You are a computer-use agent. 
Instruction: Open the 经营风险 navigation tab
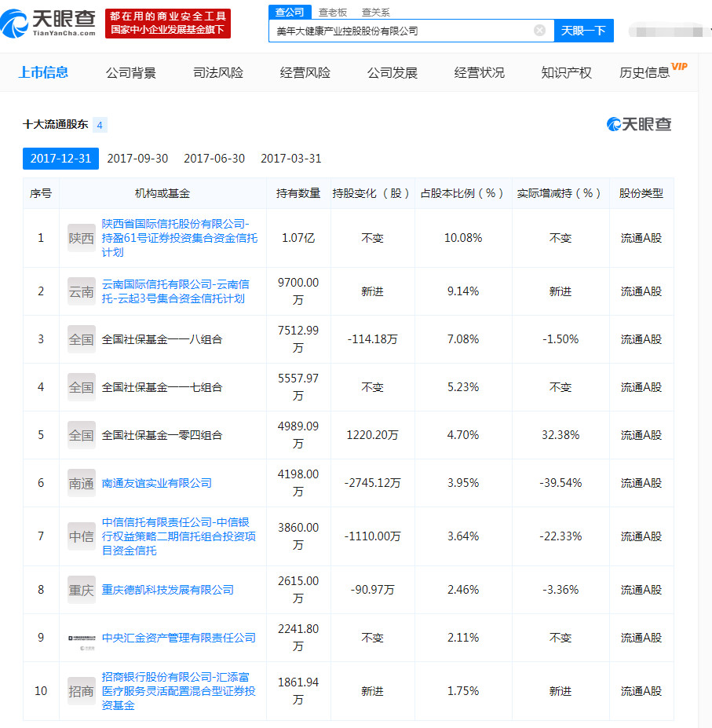pyautogui.click(x=305, y=73)
